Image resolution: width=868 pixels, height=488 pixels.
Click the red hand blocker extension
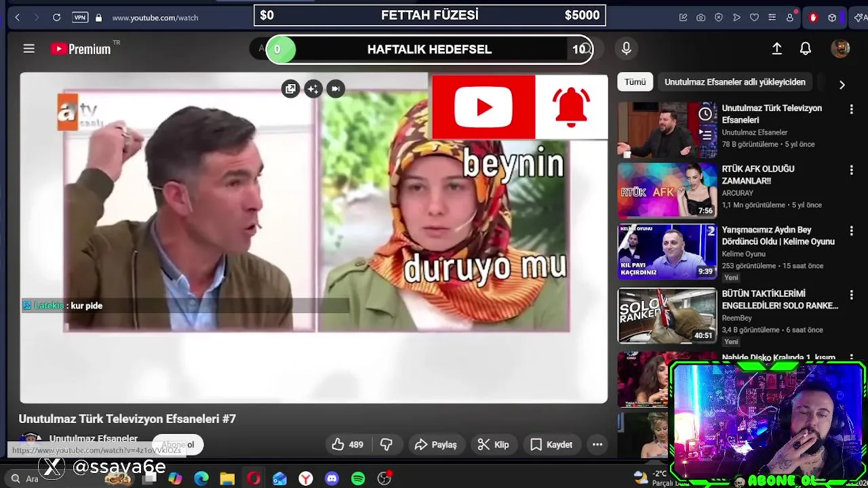[813, 18]
